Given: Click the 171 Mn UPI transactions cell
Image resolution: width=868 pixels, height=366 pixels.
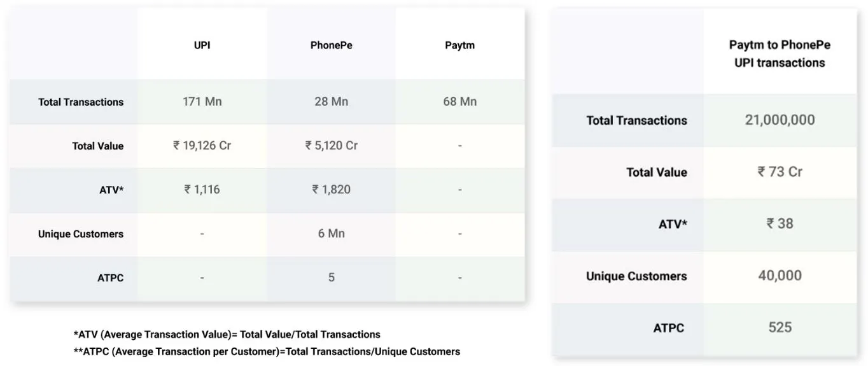Looking at the screenshot, I should tap(202, 101).
